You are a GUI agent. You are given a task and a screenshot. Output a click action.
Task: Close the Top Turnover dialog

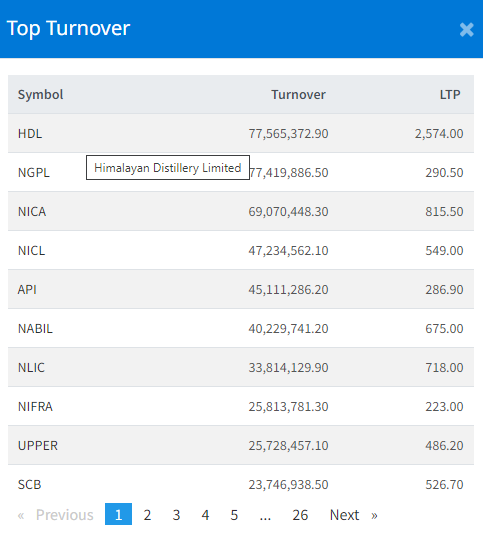[467, 30]
